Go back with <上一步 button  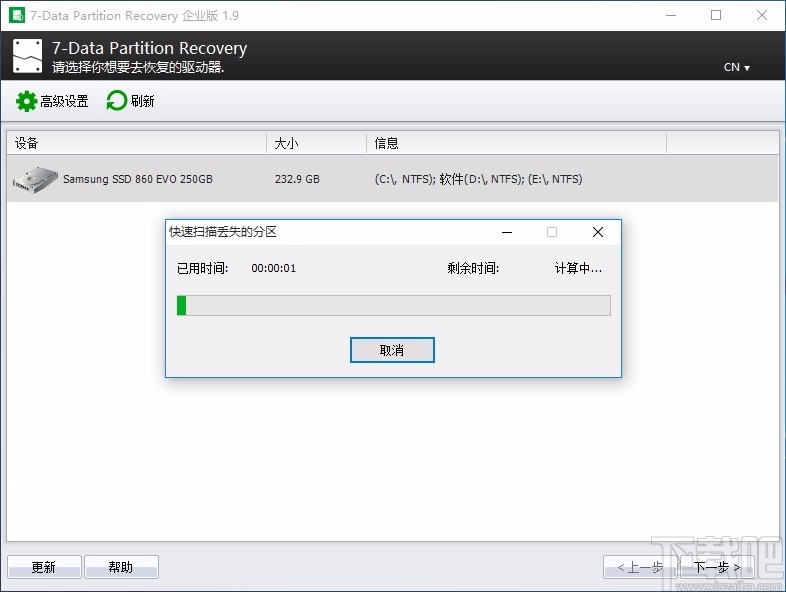tap(640, 567)
